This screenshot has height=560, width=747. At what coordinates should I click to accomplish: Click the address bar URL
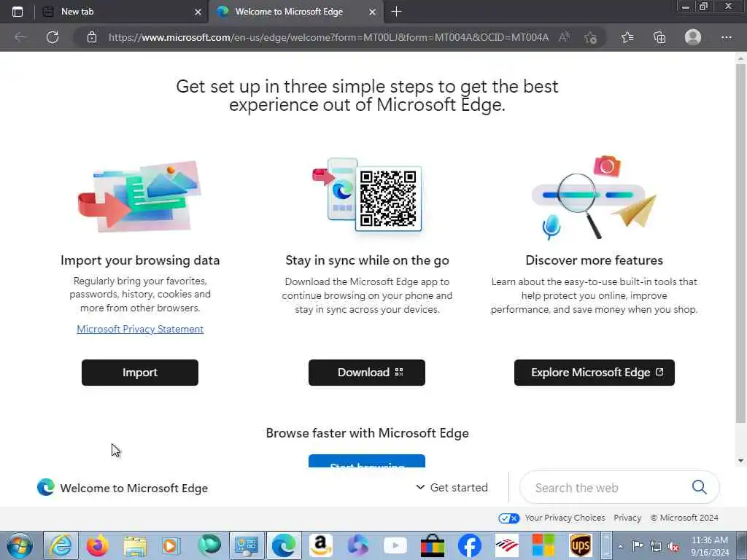(328, 37)
